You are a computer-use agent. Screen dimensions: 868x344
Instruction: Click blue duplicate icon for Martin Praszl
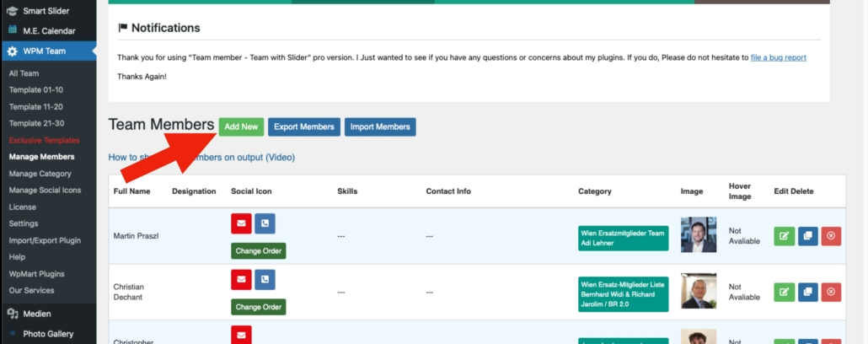pyautogui.click(x=807, y=236)
